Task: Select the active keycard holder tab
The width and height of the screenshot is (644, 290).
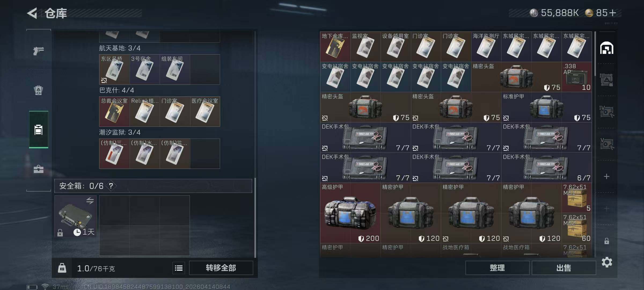Action: 39,130
